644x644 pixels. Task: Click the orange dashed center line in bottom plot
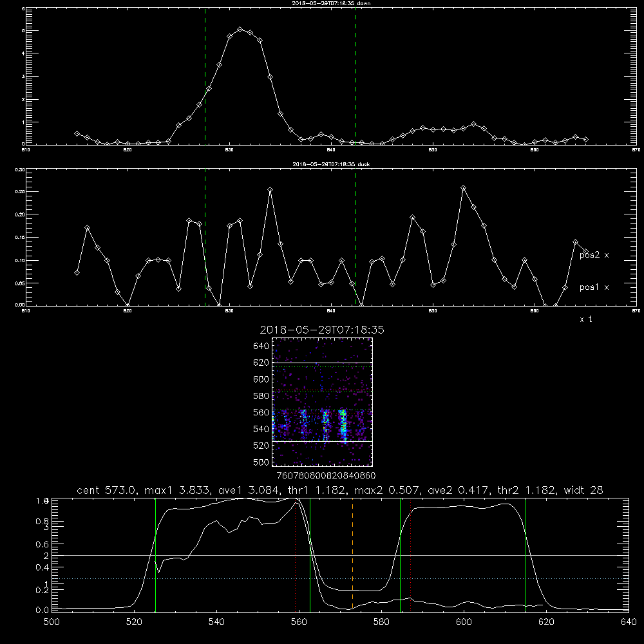[x=352, y=554]
